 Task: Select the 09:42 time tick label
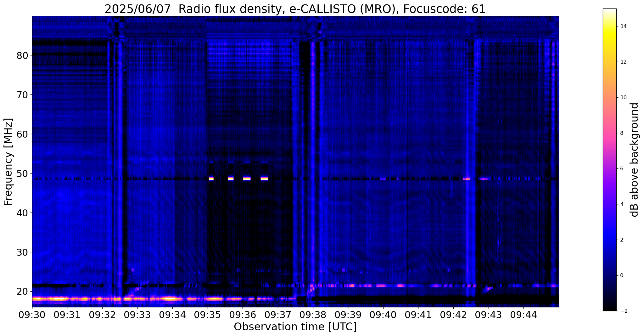[453, 315]
